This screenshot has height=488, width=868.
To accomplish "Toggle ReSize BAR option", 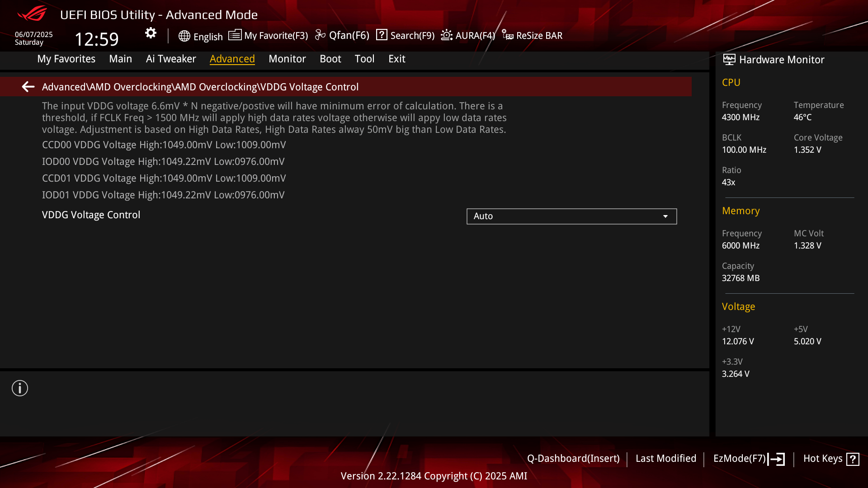I will click(539, 35).
